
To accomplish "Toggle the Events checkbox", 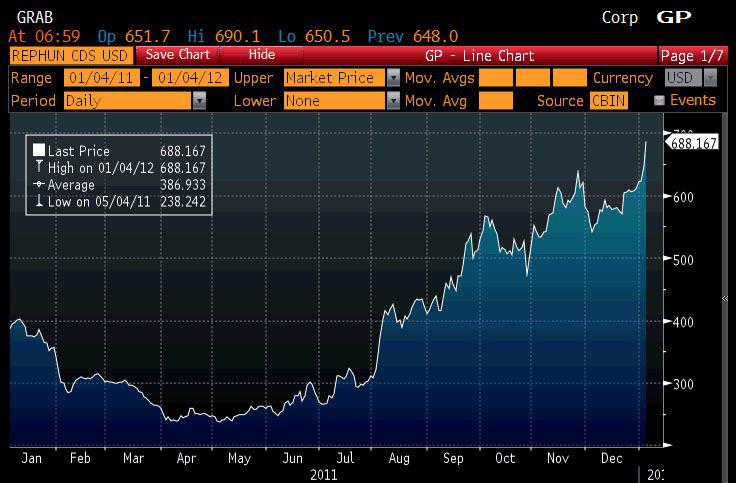I will [x=659, y=100].
